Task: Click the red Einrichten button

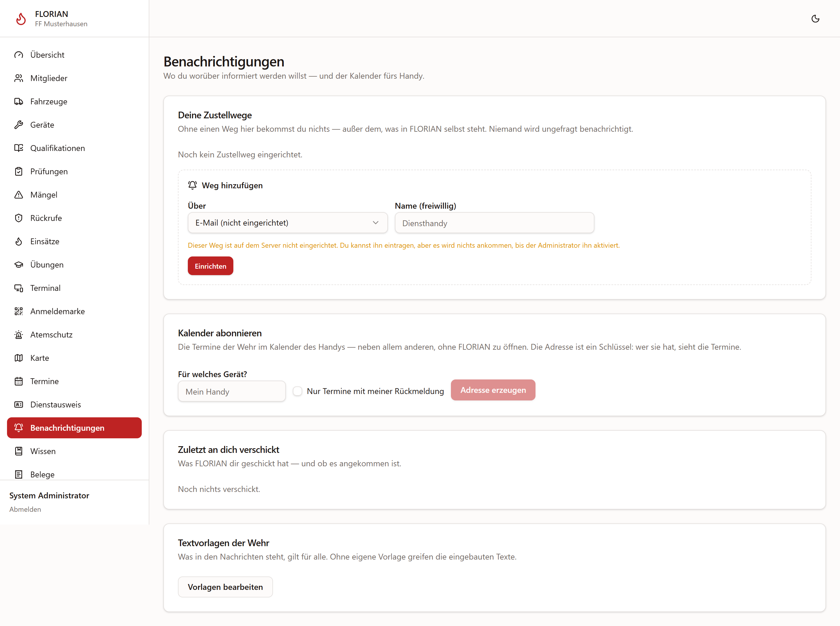Action: [211, 266]
